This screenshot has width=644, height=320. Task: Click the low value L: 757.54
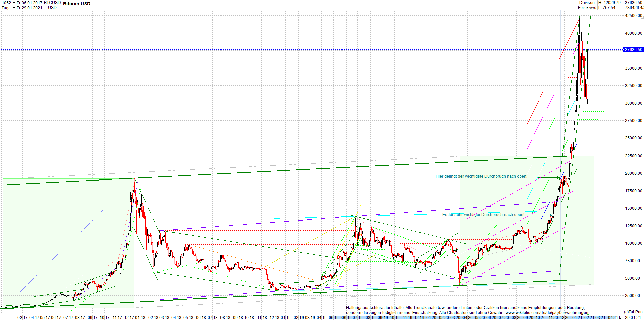click(607, 8)
